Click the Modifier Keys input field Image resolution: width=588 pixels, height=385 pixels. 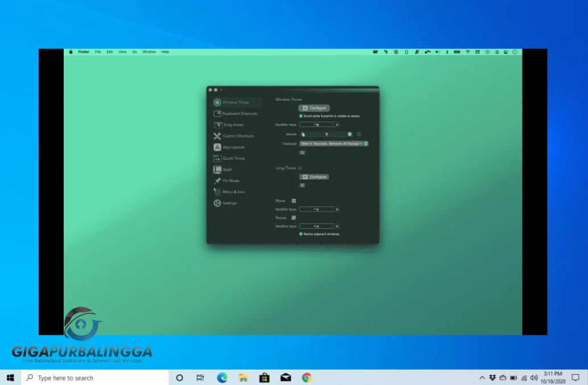(318, 123)
